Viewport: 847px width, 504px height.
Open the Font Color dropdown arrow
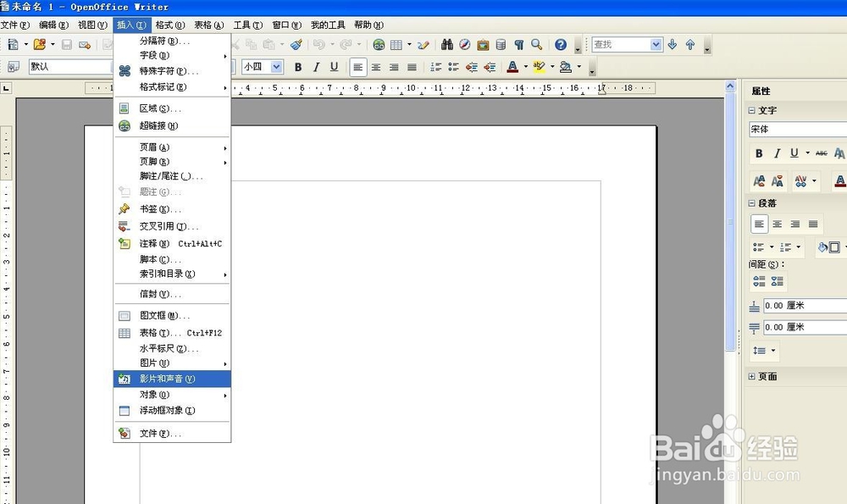click(526, 67)
